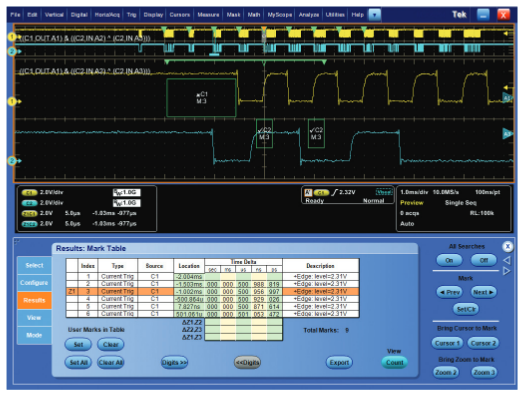The height and width of the screenshot is (396, 523).
Task: Click the menu bar dropdown arrow button
Action: (x=374, y=15)
